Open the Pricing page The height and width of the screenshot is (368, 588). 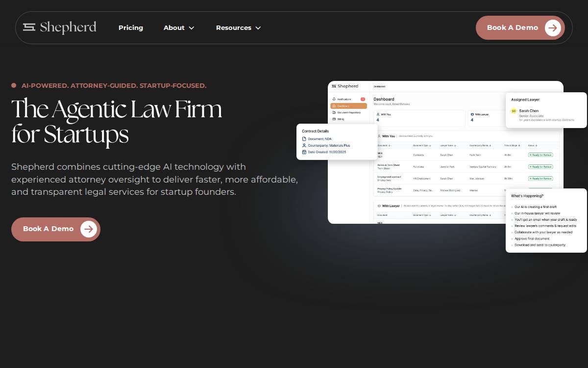tap(131, 28)
